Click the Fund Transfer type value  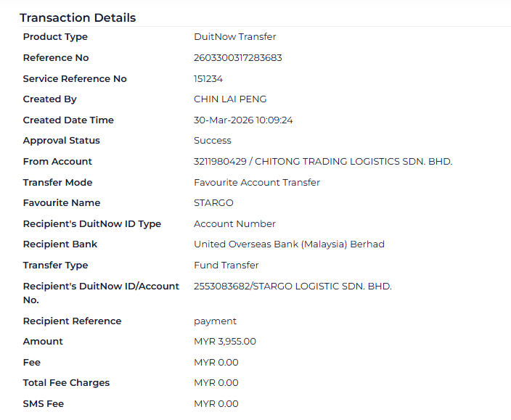[x=226, y=265]
